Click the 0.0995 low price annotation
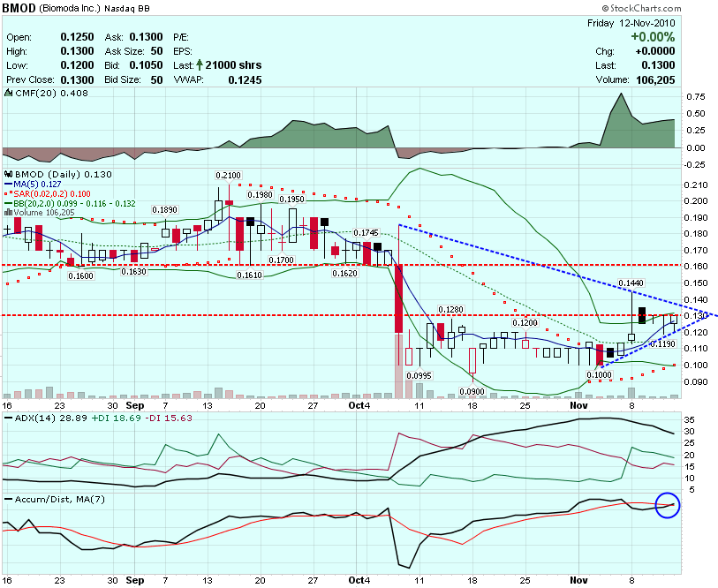718x588 pixels. point(419,375)
